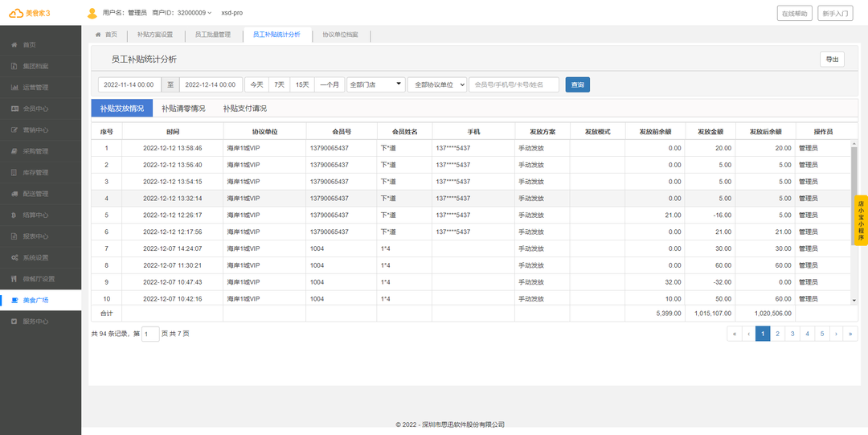Focus the 会员号/手机号/卡号/姓名 search field
This screenshot has height=435, width=868.
pyautogui.click(x=514, y=84)
